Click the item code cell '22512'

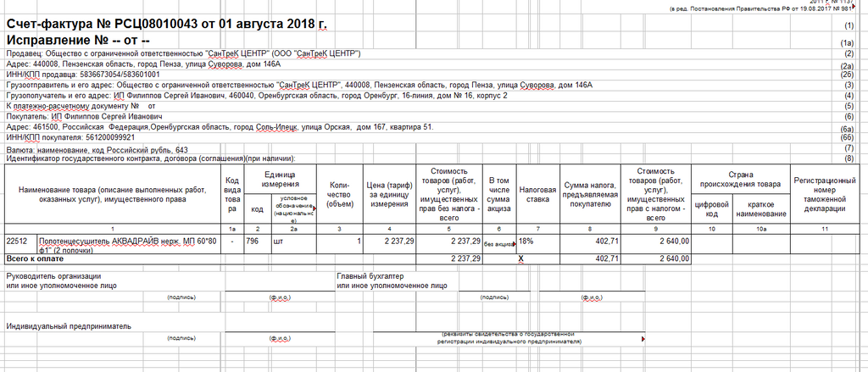pos(20,244)
